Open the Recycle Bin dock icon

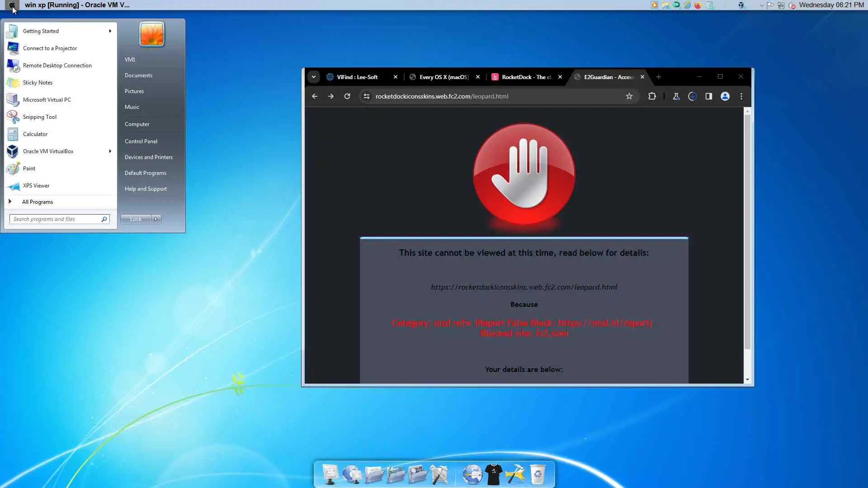[537, 474]
